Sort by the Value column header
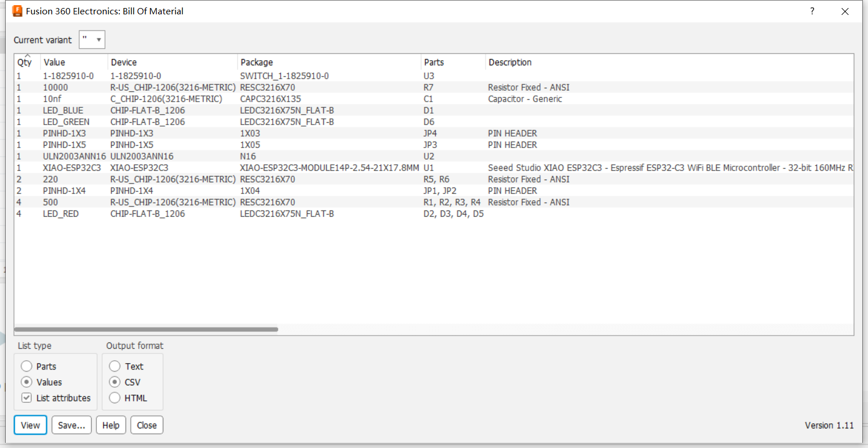868x448 pixels. coord(74,62)
